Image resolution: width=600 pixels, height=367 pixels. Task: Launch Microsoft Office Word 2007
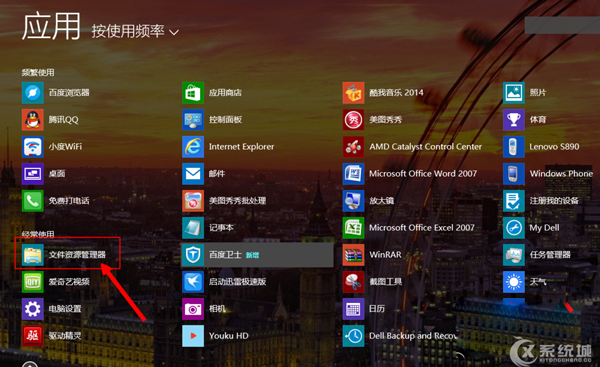pyautogui.click(x=410, y=174)
